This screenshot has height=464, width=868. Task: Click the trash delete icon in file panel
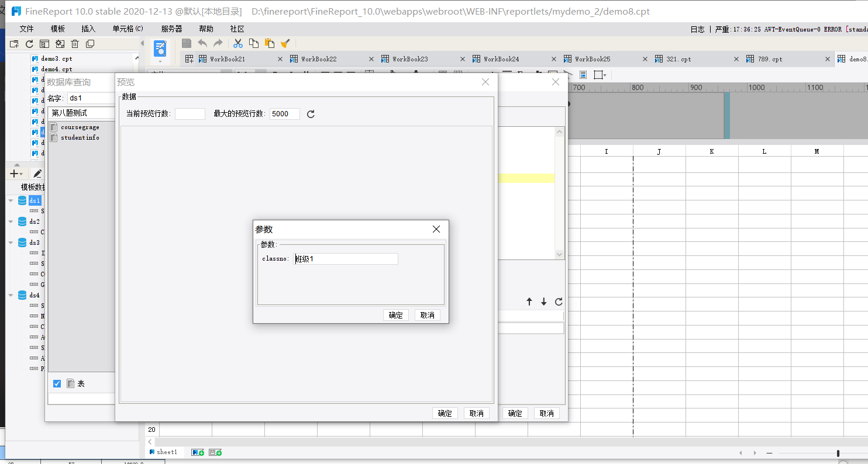(75, 44)
